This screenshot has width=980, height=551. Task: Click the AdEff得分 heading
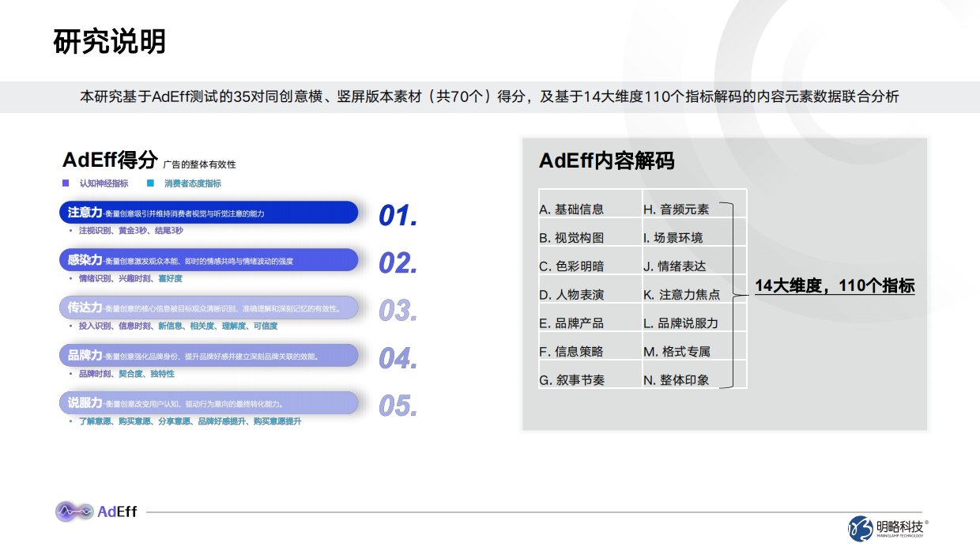110,160
